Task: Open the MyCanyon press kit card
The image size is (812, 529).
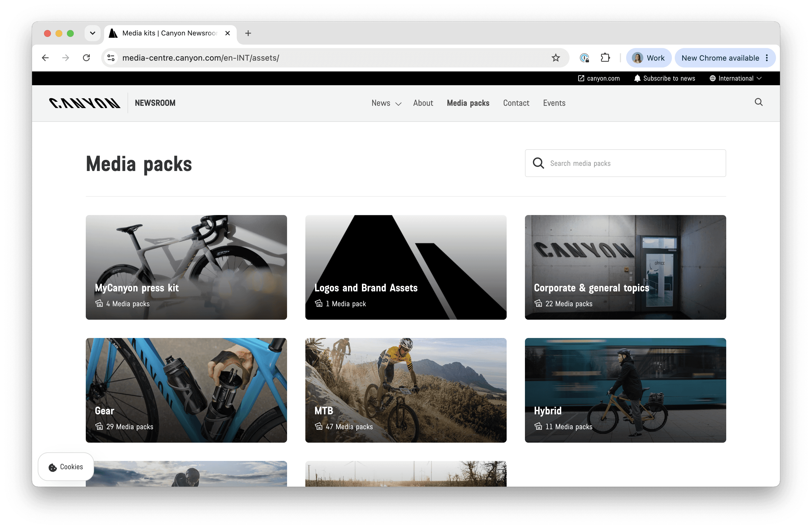Action: pyautogui.click(x=186, y=267)
